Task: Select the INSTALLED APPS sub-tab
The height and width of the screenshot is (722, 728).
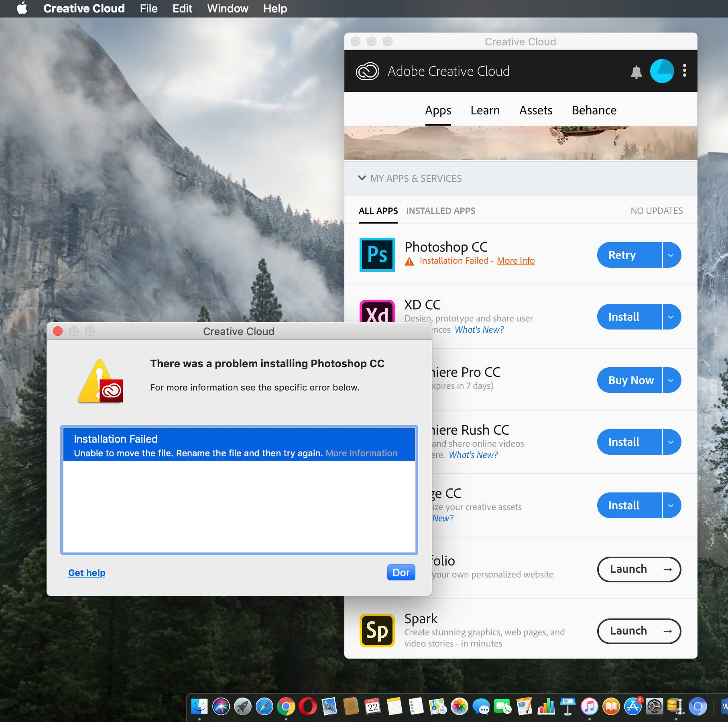Action: (x=440, y=211)
